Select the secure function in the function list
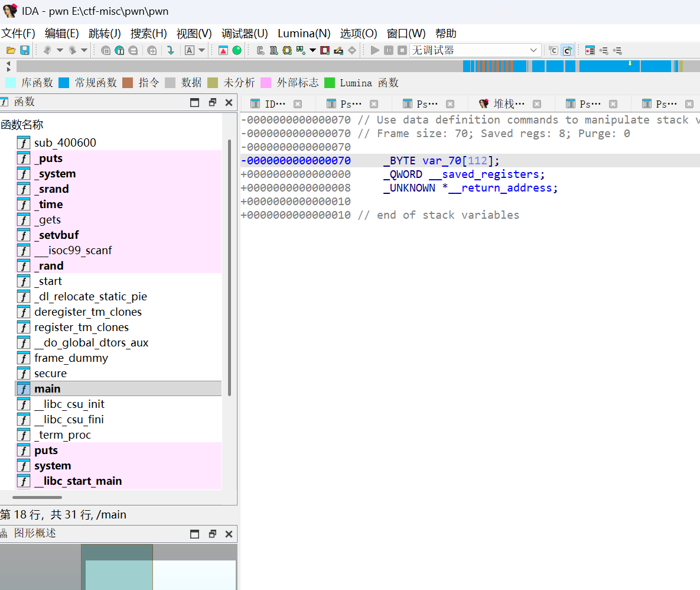Viewport: 700px width, 590px height. coord(50,373)
